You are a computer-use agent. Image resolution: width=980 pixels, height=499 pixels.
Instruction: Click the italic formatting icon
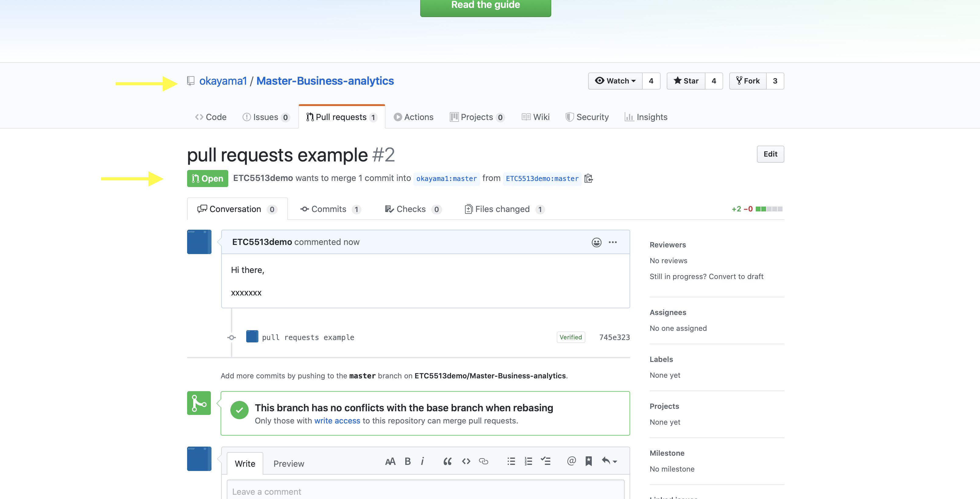pyautogui.click(x=422, y=461)
